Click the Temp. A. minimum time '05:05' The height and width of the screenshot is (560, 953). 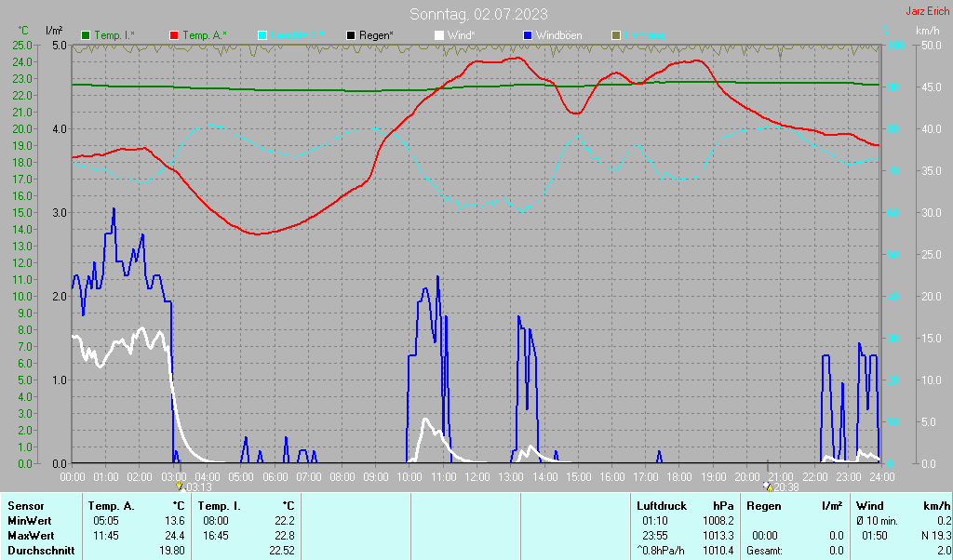click(x=106, y=521)
